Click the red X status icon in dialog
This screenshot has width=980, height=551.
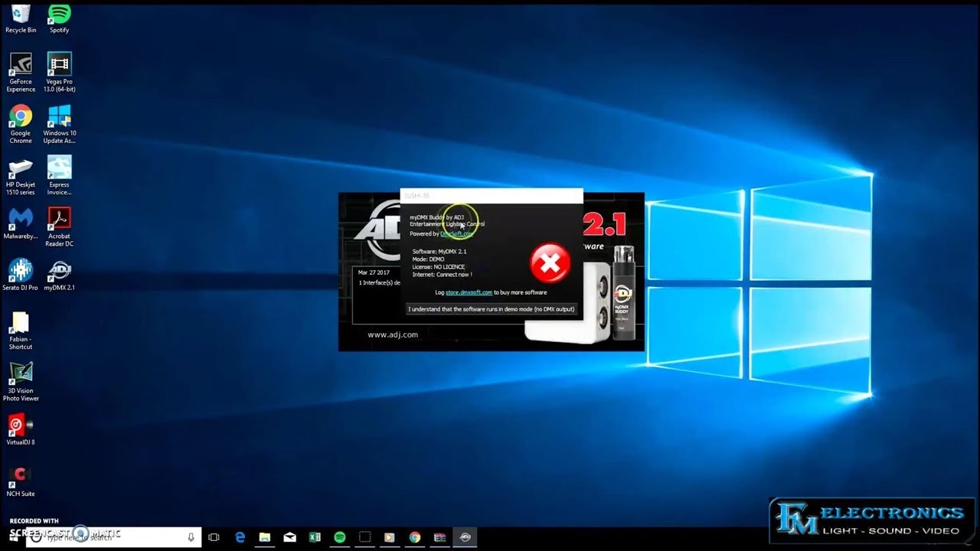550,263
